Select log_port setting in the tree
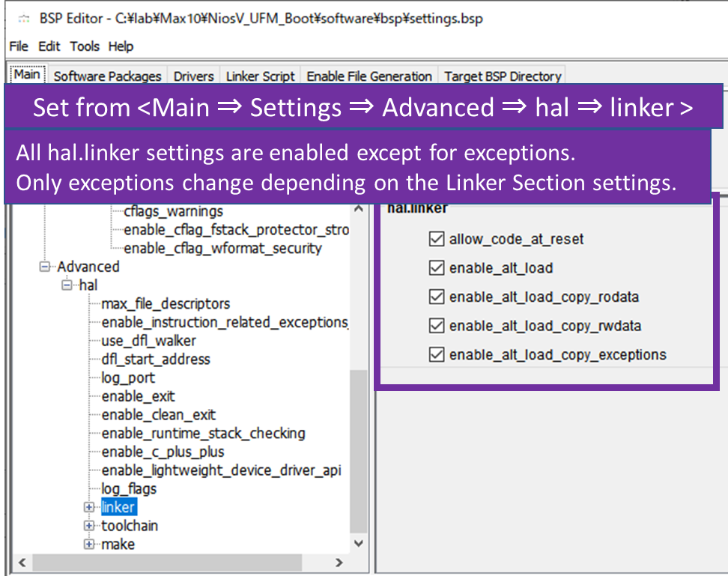 [128, 378]
